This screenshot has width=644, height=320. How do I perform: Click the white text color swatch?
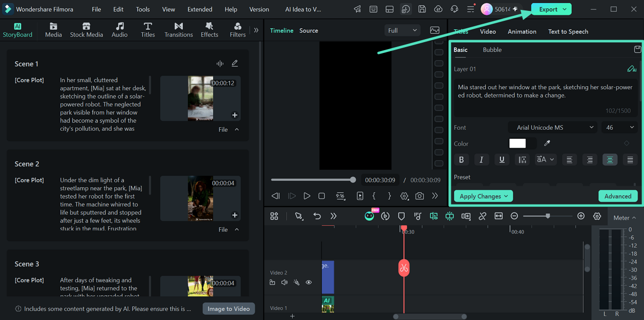point(517,143)
